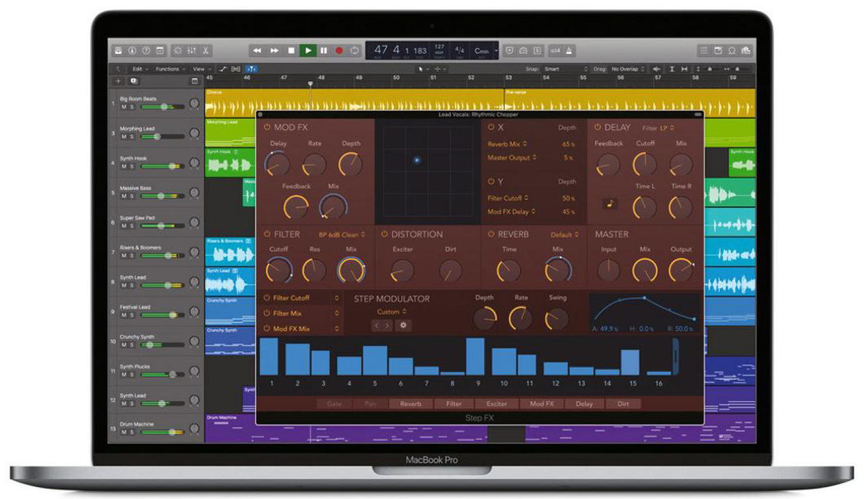Screen dimensions: 868x499
Task: Open the Smart Controls dial icon
Action: 178,50
